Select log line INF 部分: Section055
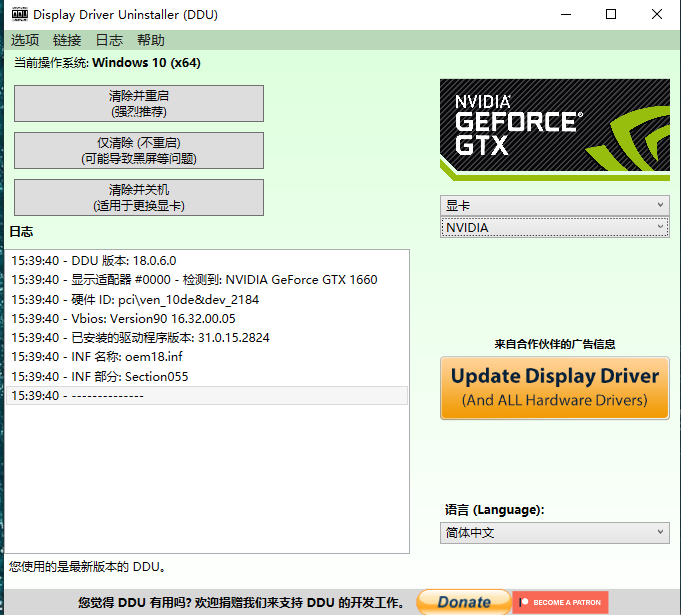Image resolution: width=681 pixels, height=615 pixels. pos(207,376)
